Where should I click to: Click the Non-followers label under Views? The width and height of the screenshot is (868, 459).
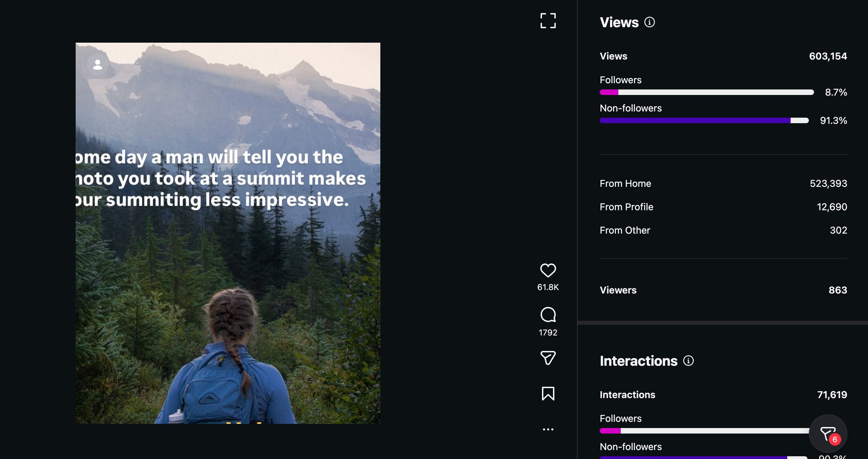click(630, 108)
